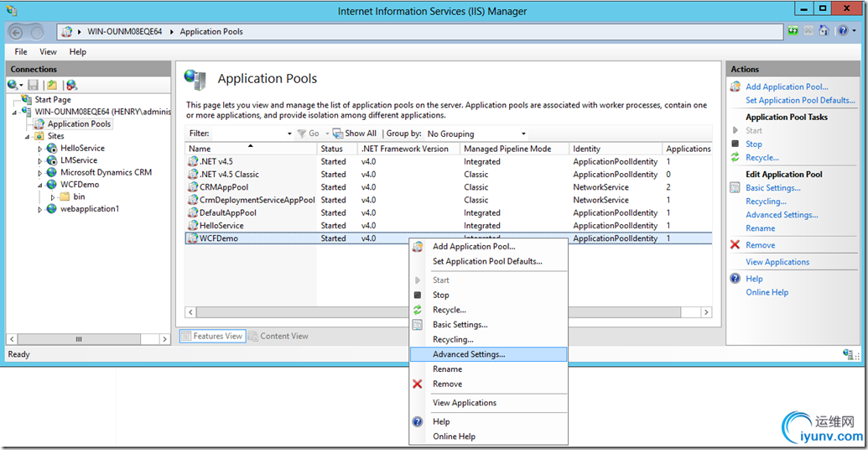Click the Show All button

coord(354,133)
